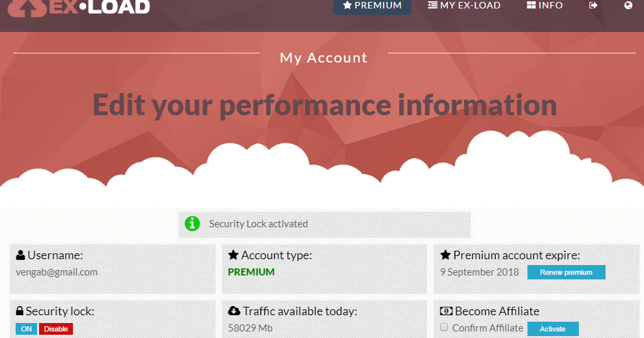Click star icon beside Premium account expire
The width and height of the screenshot is (644, 338).
coord(445,255)
